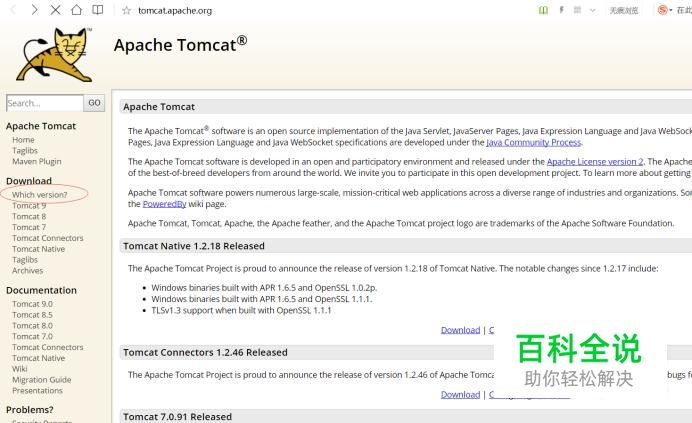
Task: Stop page loading with the X icon
Action: pyautogui.click(x=55, y=10)
